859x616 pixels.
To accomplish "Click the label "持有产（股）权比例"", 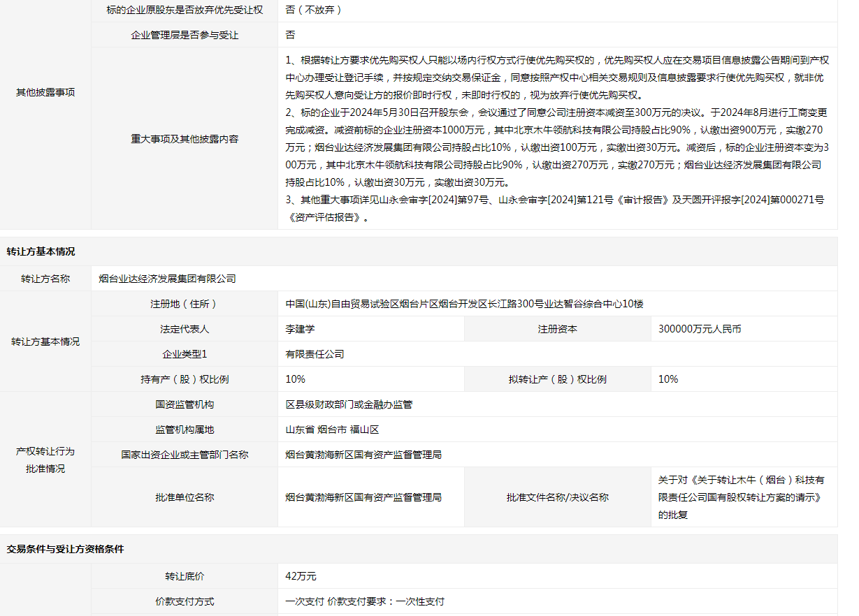I will tap(185, 379).
